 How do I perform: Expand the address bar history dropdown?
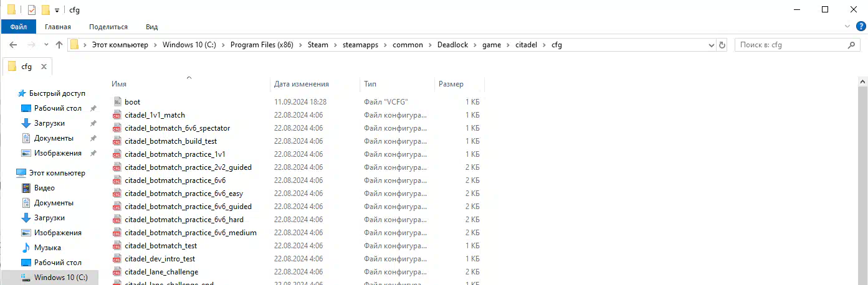712,45
